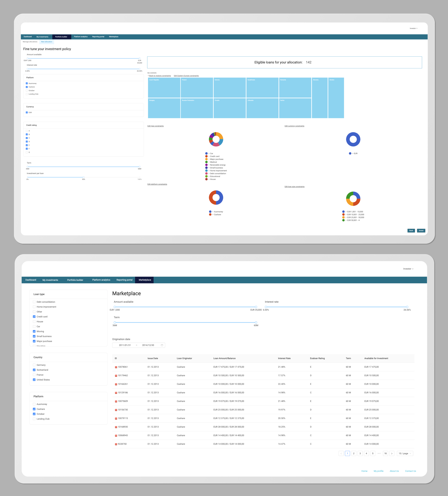Viewport: 448px width, 496px height.
Task: Go to next page with pagination arrow
Action: (x=392, y=453)
